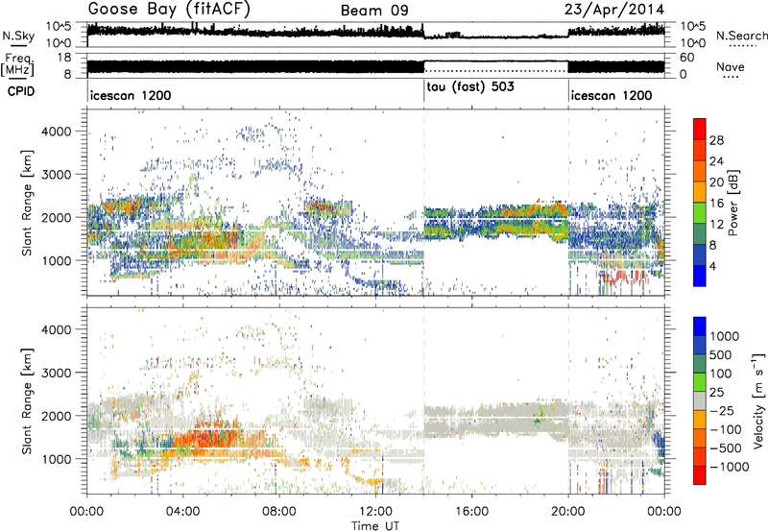Image resolution: width=768 pixels, height=532 pixels.
Task: Click the '3000' tick on velocity panel axis
Action: tap(56, 373)
